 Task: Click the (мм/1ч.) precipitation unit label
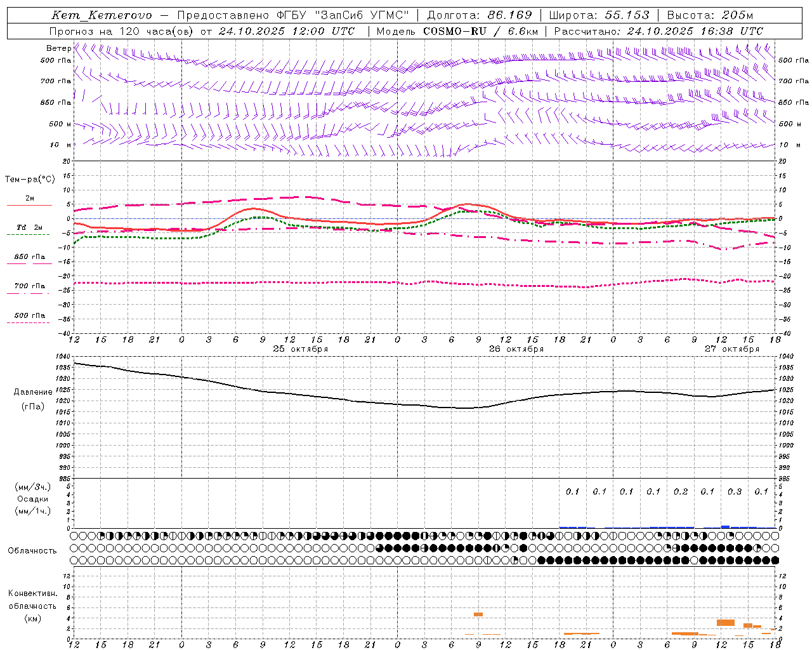(x=33, y=511)
